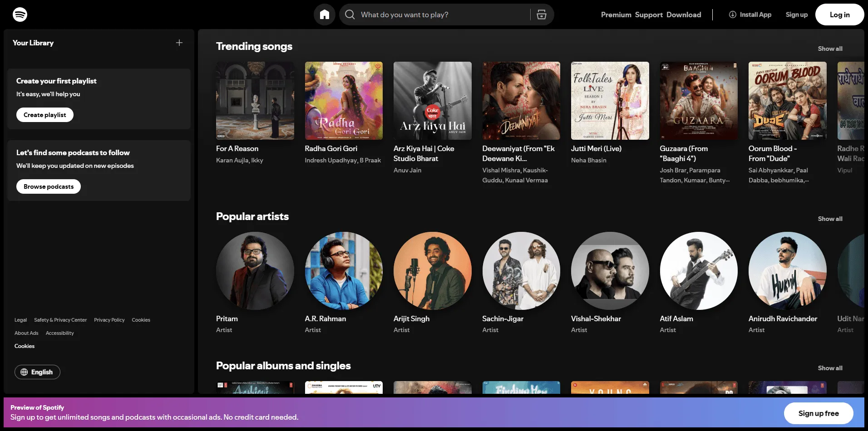Open Deewaniyat cover art
Viewport: 868px width, 431px height.
(521, 101)
